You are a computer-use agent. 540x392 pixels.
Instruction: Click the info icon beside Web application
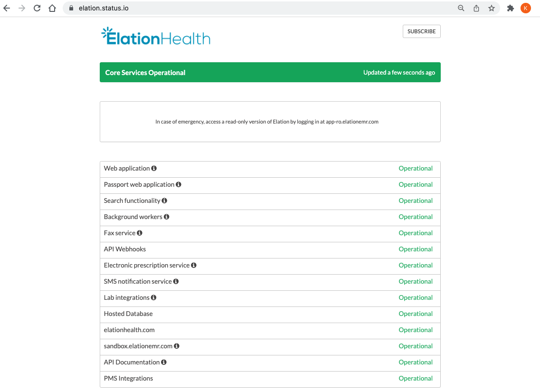[153, 168]
